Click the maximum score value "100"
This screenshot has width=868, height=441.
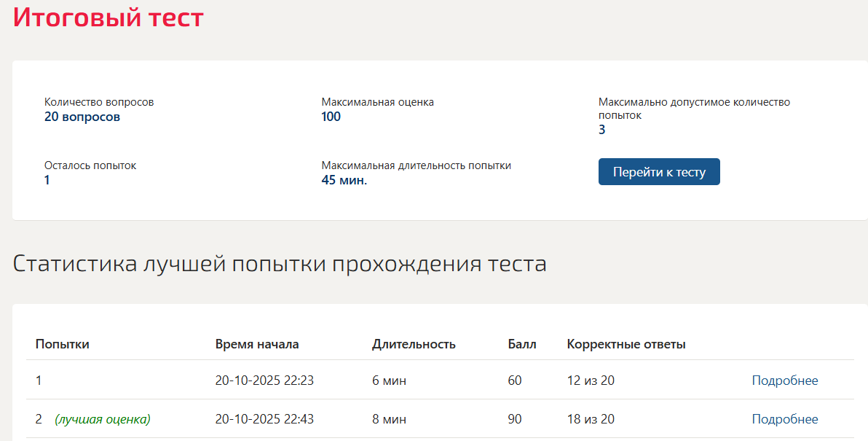click(x=331, y=117)
